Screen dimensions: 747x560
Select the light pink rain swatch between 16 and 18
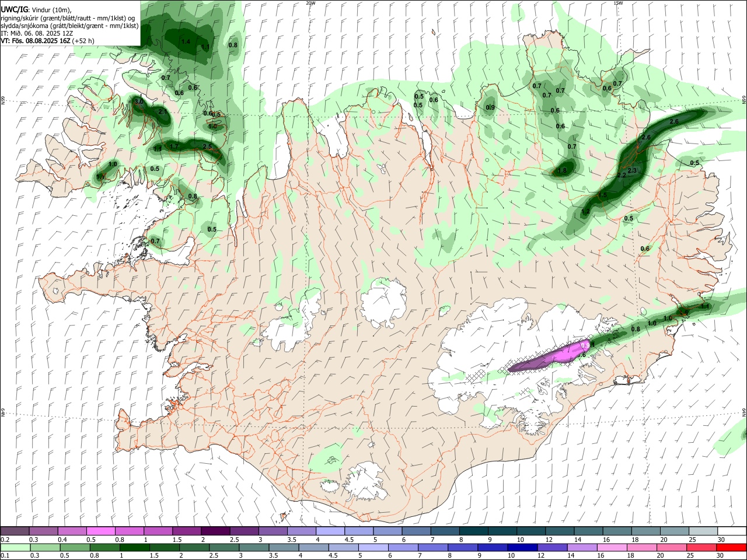(x=612, y=548)
